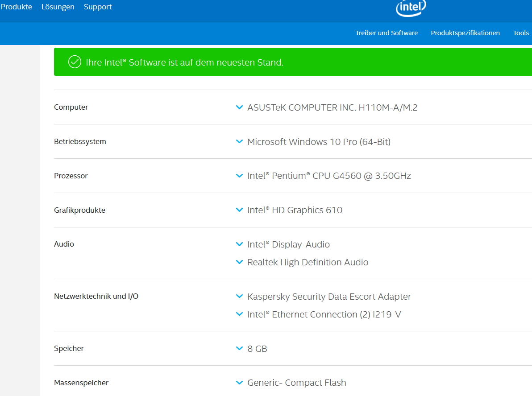The height and width of the screenshot is (396, 532).
Task: Expand Intel Ethernet Connection I219-V details
Action: (239, 314)
